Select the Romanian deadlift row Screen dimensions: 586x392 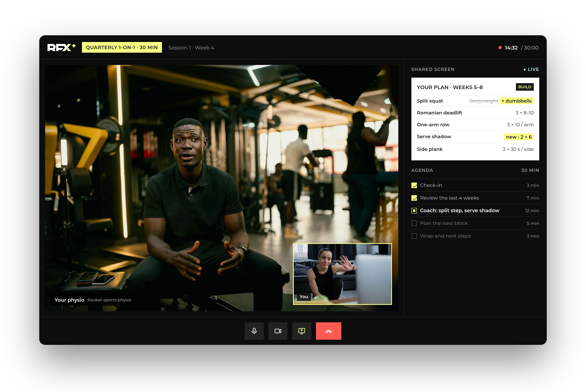[475, 113]
